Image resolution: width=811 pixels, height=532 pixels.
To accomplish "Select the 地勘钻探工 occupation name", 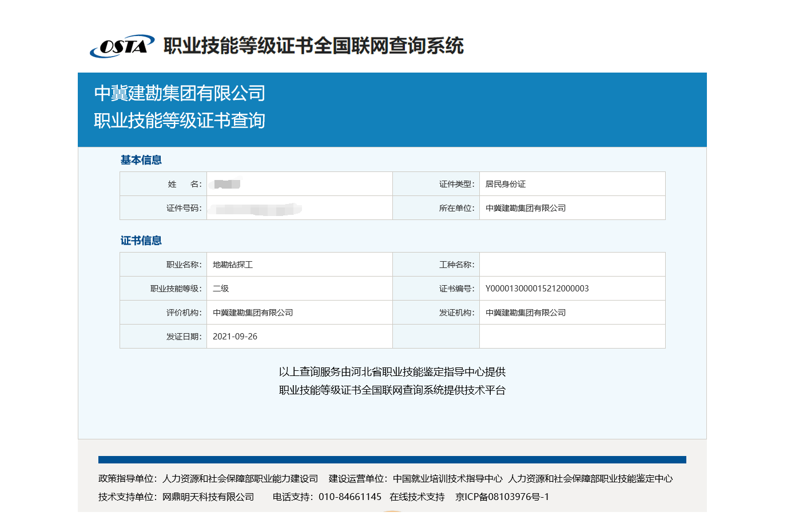I will point(232,265).
